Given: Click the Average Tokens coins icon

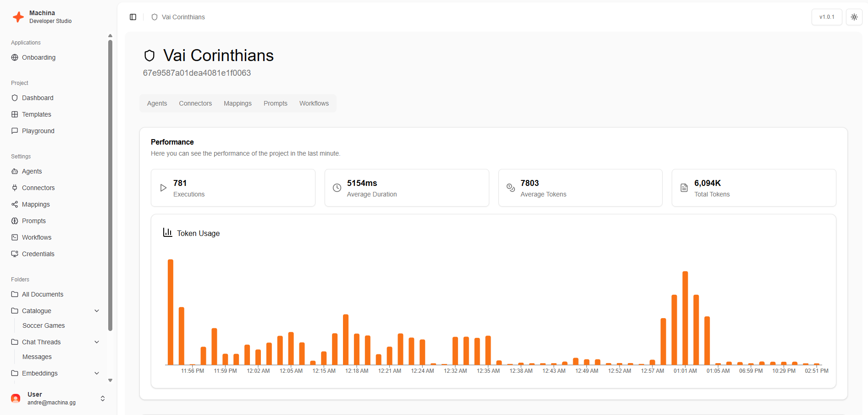Looking at the screenshot, I should (x=510, y=188).
